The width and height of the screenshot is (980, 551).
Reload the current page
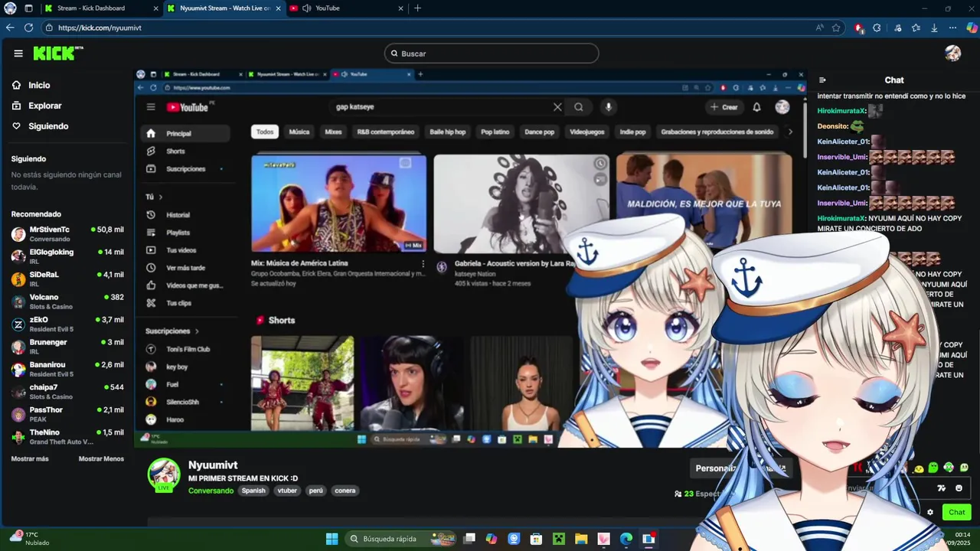point(28,28)
